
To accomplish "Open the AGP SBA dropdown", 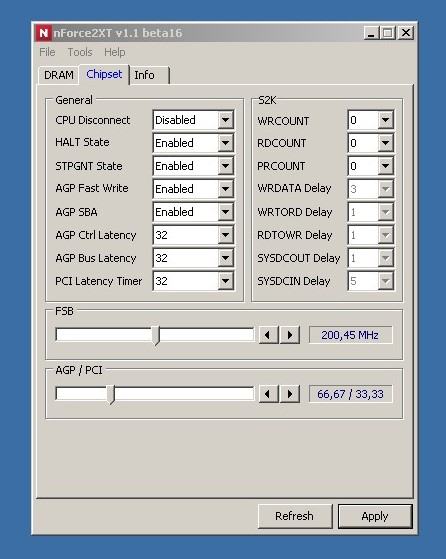I will (226, 212).
